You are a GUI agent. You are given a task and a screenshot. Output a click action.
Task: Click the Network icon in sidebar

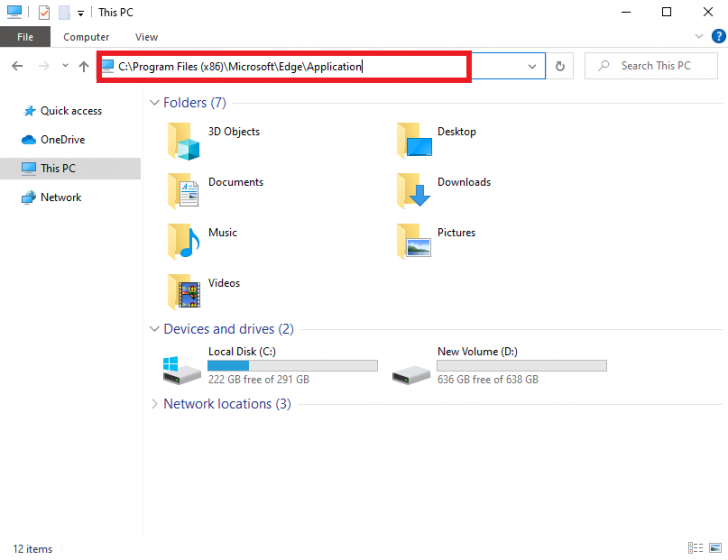point(28,197)
